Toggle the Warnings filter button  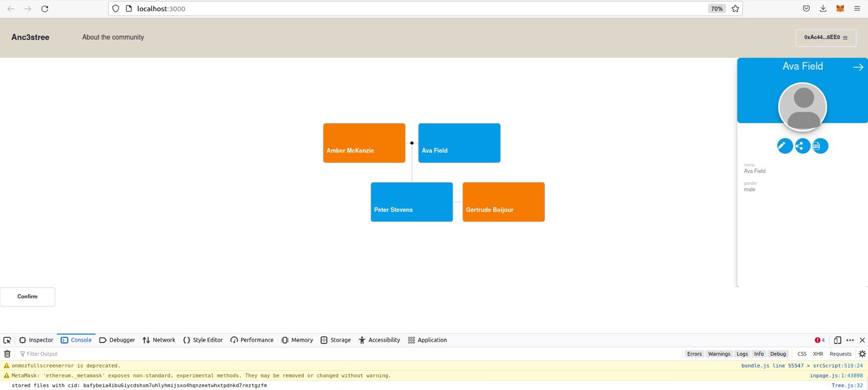(x=719, y=354)
